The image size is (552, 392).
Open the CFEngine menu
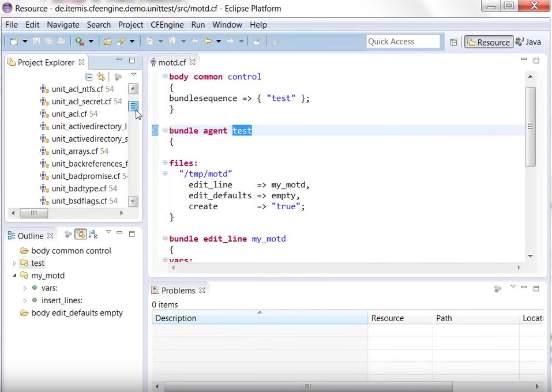[167, 25]
